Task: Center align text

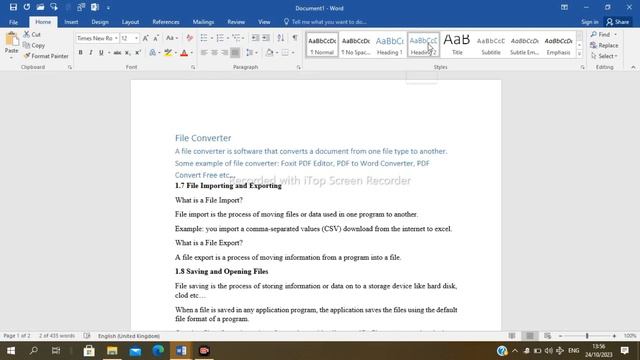Action: pyautogui.click(x=214, y=53)
